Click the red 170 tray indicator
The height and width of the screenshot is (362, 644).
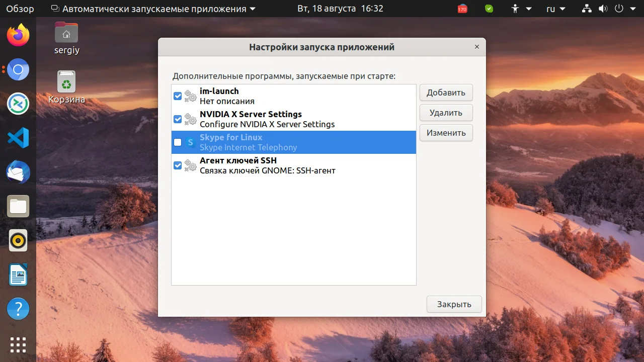[462, 9]
